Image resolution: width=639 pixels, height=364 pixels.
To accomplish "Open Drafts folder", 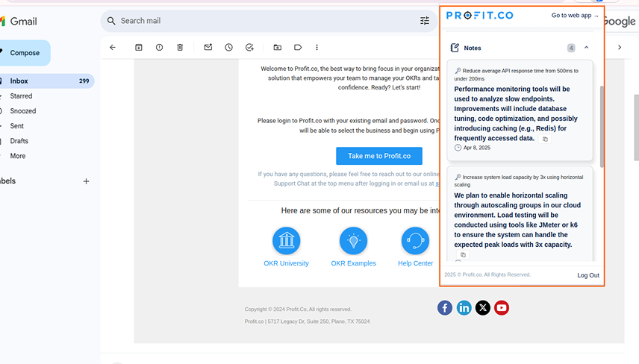I will (19, 141).
